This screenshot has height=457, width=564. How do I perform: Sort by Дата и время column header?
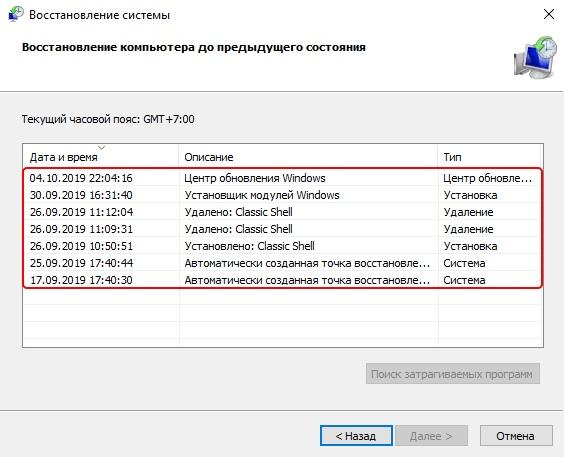point(101,157)
